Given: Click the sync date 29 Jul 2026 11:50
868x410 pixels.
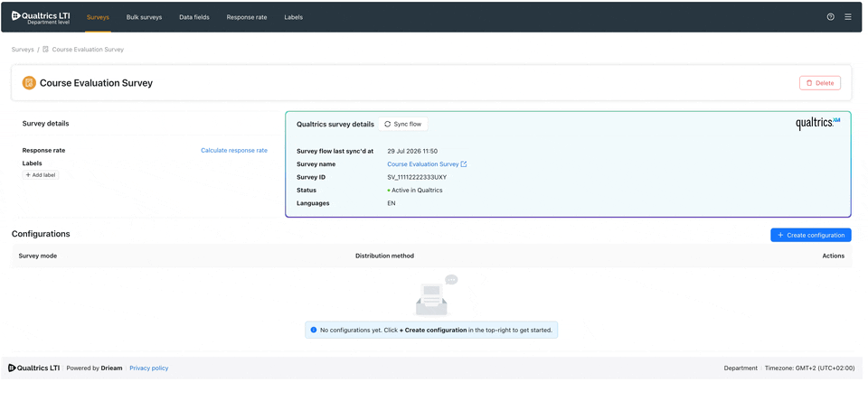Looking at the screenshot, I should [413, 151].
